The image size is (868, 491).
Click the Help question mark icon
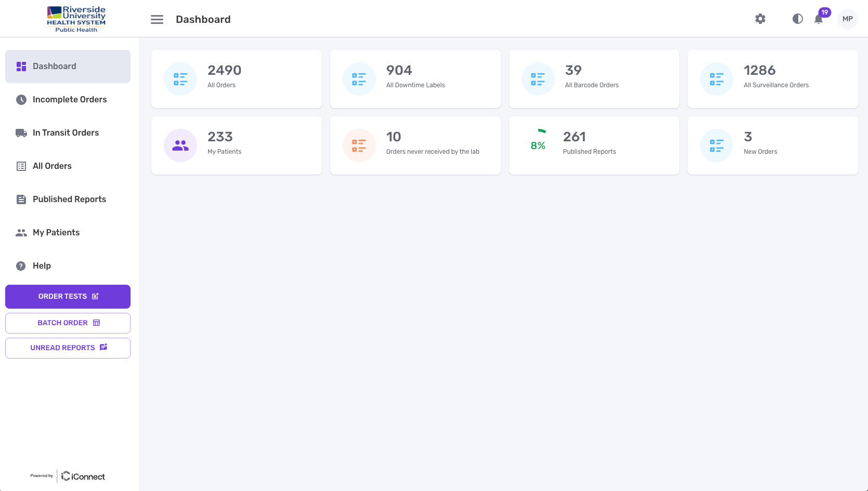20,266
